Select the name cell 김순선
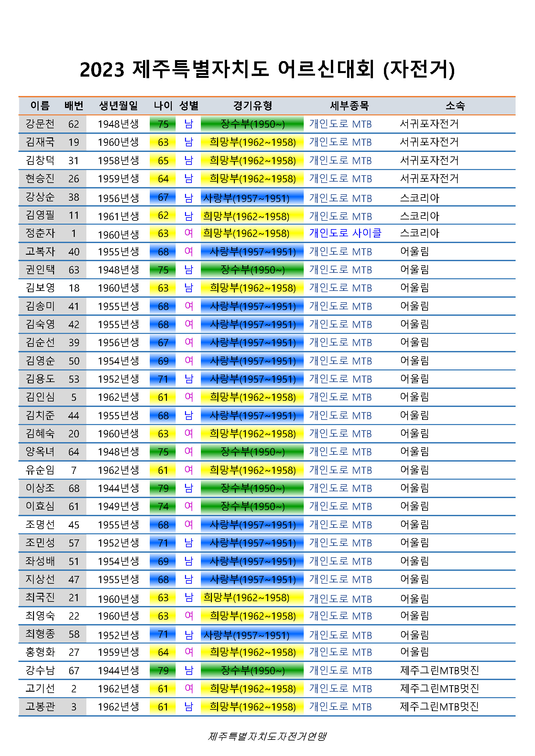Image resolution: width=535 pixels, height=756 pixels. (40, 342)
